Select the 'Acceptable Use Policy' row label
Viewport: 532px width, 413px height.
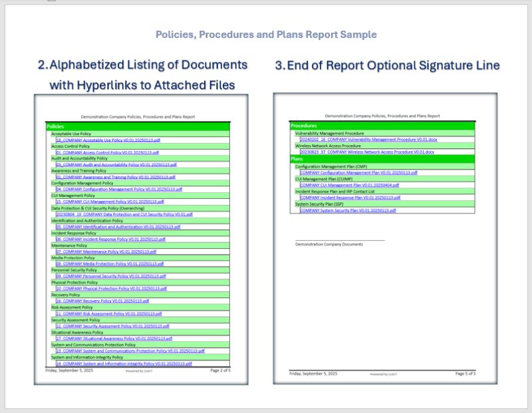point(71,134)
